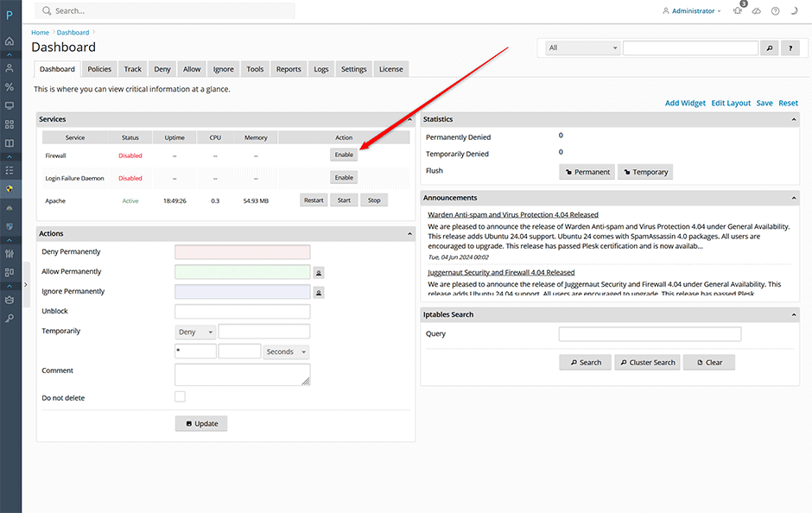812x513 pixels.
Task: Select the yellow shield Juggernaut sidebar icon
Action: pos(10,189)
